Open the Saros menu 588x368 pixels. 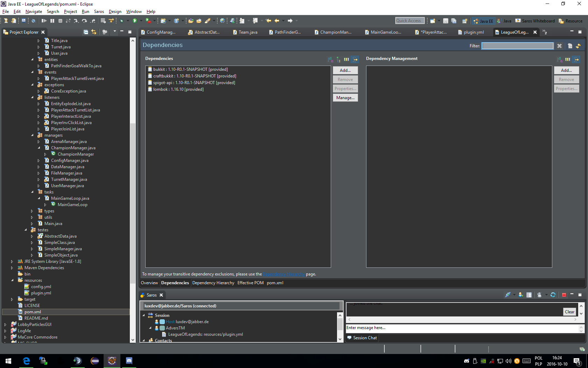pos(99,12)
